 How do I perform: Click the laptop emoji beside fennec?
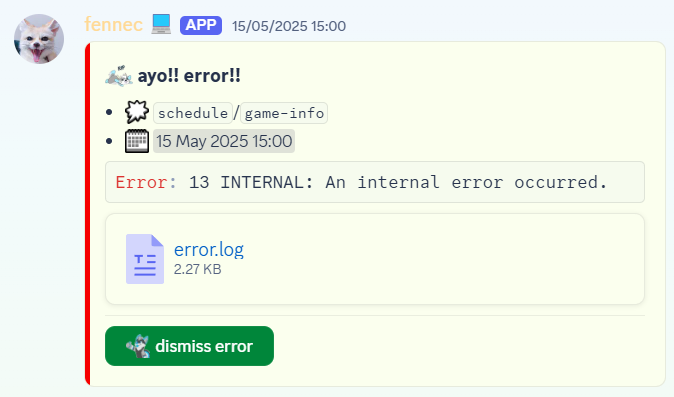(161, 24)
